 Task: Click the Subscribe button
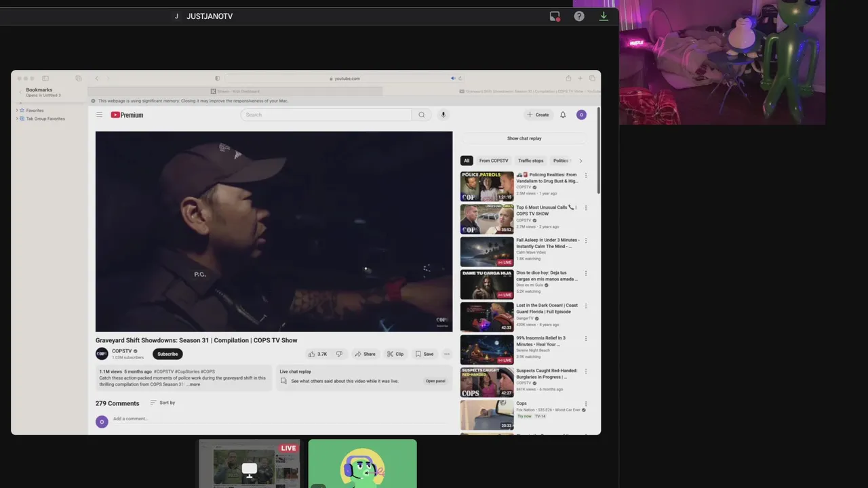[x=167, y=354]
